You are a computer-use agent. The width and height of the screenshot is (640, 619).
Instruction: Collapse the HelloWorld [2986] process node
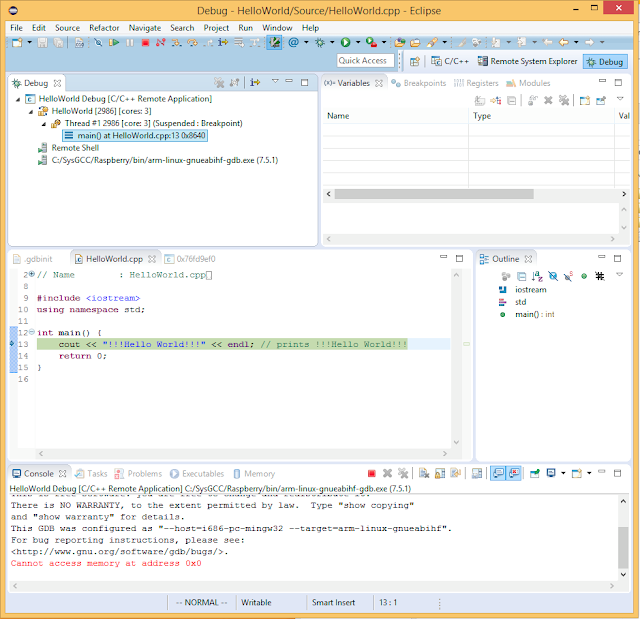[31, 111]
